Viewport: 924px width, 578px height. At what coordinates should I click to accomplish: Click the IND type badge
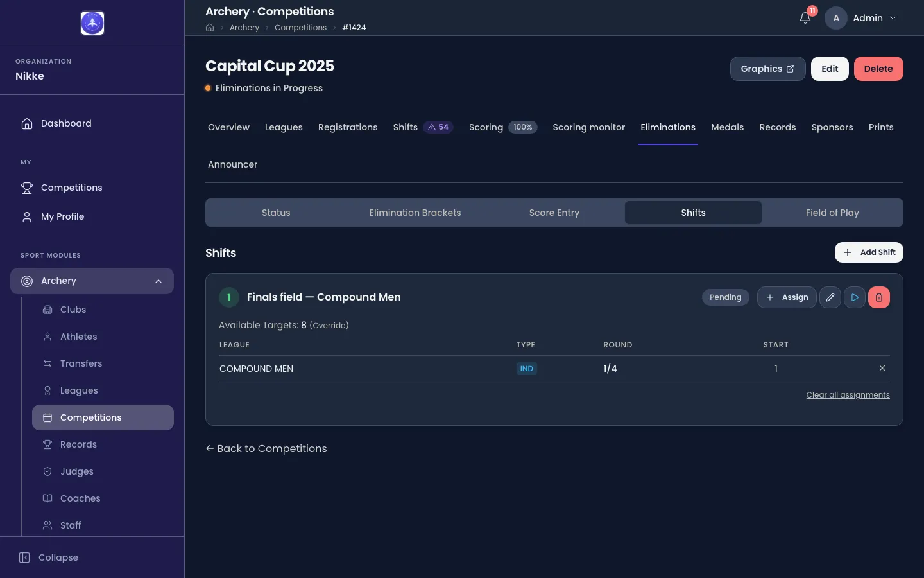pyautogui.click(x=527, y=369)
